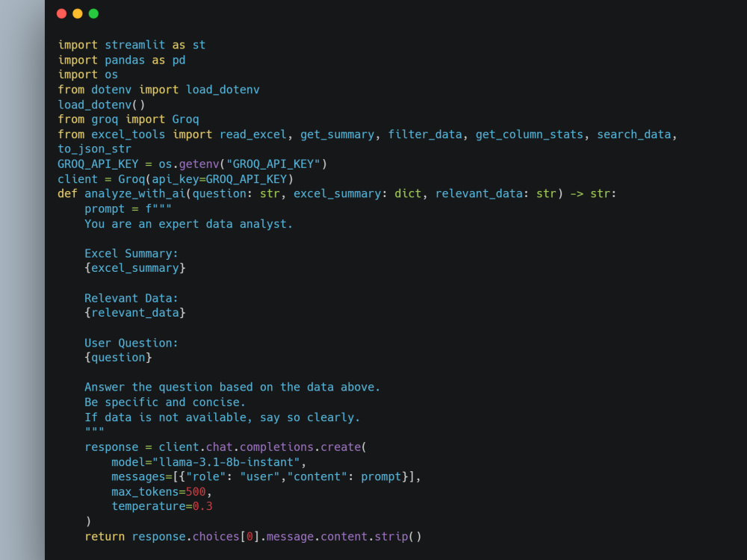The image size is (747, 560).
Task: Click the model string 'llama-3.1-8b-instant'
Action: (x=226, y=462)
